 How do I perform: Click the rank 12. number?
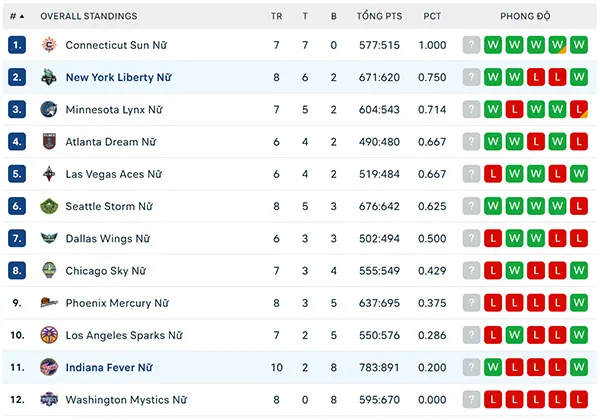coord(17,400)
